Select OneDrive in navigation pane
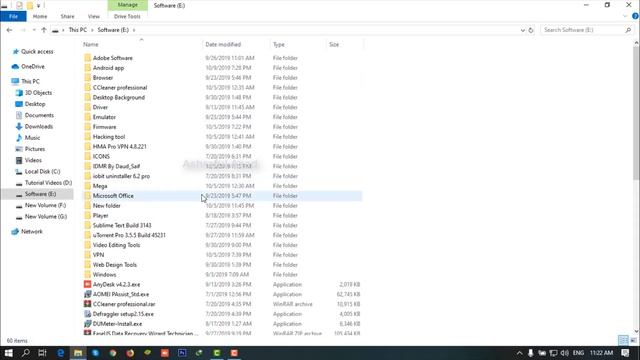640x360 pixels. [33, 67]
